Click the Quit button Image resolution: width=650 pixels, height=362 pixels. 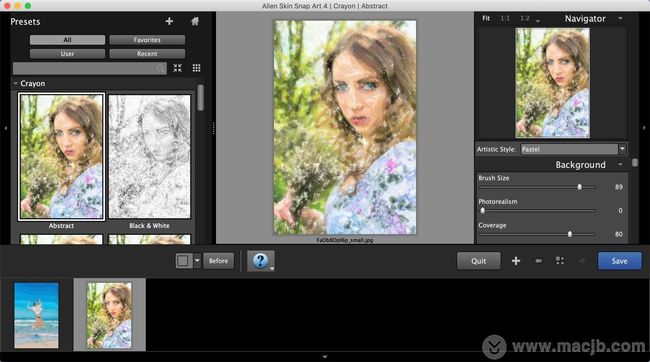479,261
